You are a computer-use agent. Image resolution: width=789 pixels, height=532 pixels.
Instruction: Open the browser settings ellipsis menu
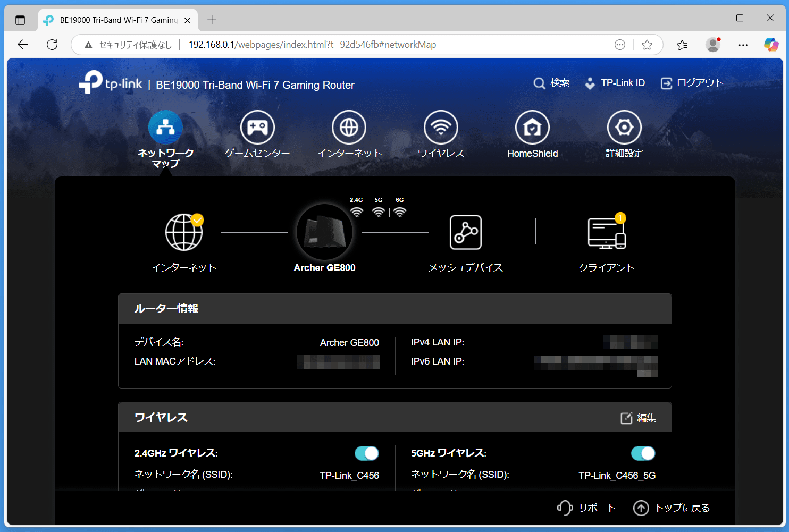tap(743, 45)
